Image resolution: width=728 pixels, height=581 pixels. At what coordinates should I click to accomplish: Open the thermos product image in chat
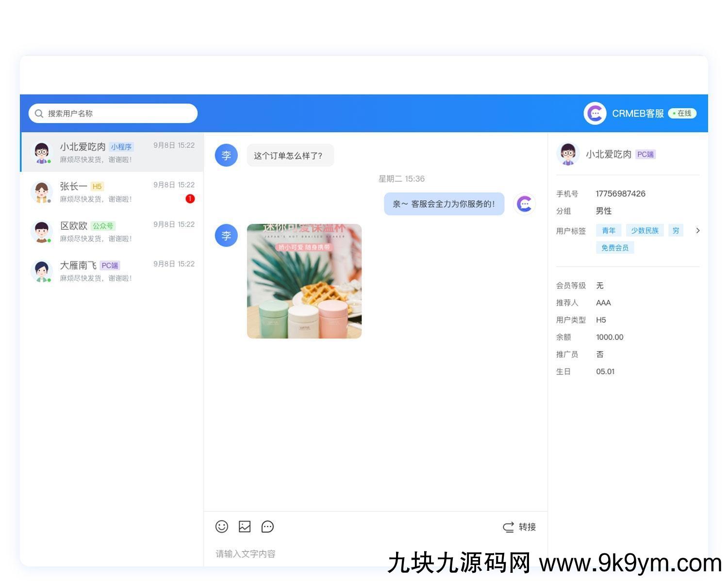coord(304,281)
